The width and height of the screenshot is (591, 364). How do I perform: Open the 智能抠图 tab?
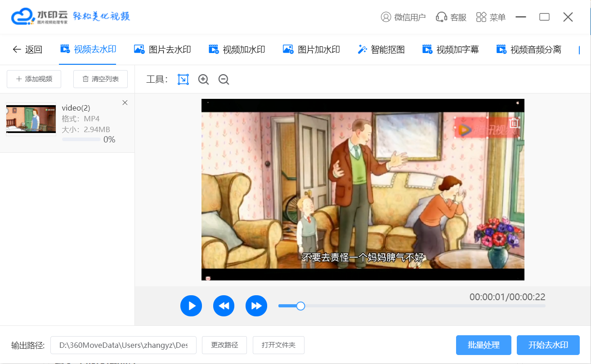pyautogui.click(x=381, y=49)
